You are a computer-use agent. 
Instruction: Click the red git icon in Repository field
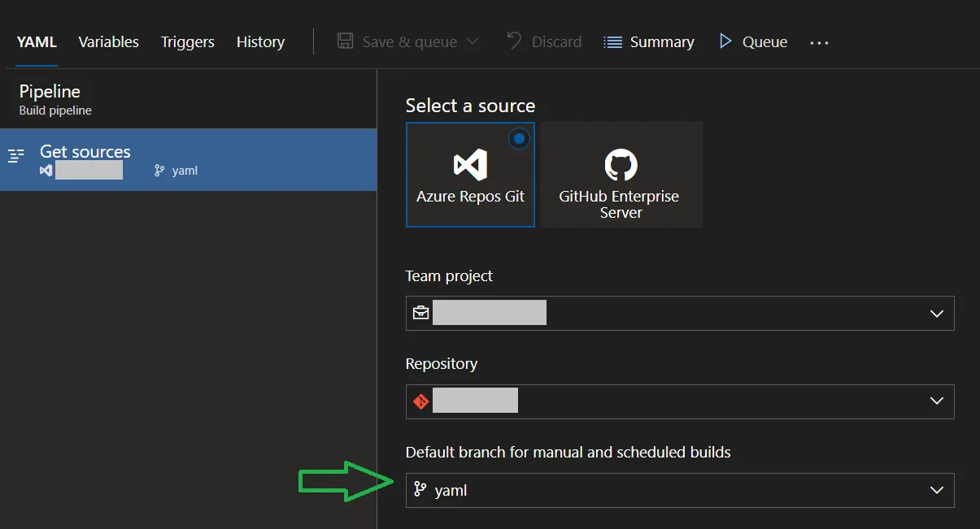tap(420, 401)
